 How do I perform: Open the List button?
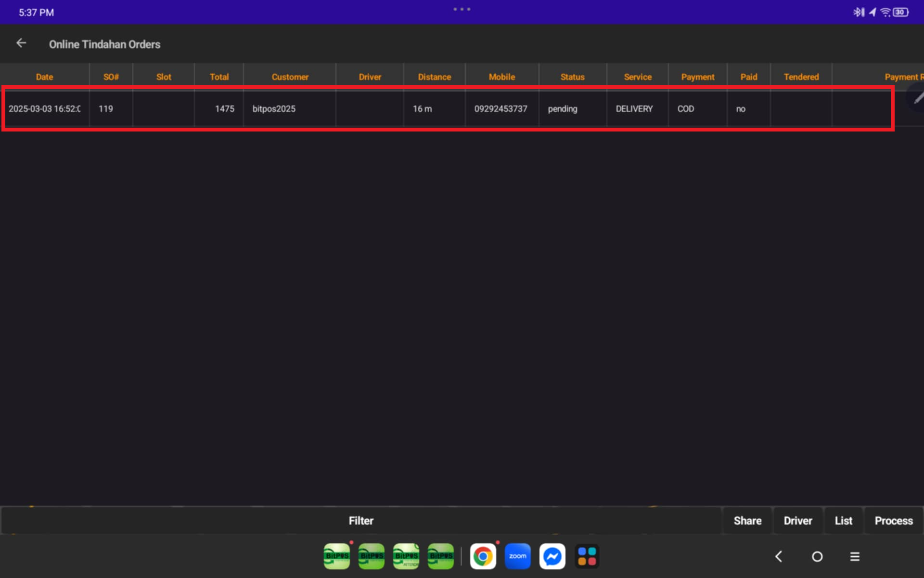[843, 521]
